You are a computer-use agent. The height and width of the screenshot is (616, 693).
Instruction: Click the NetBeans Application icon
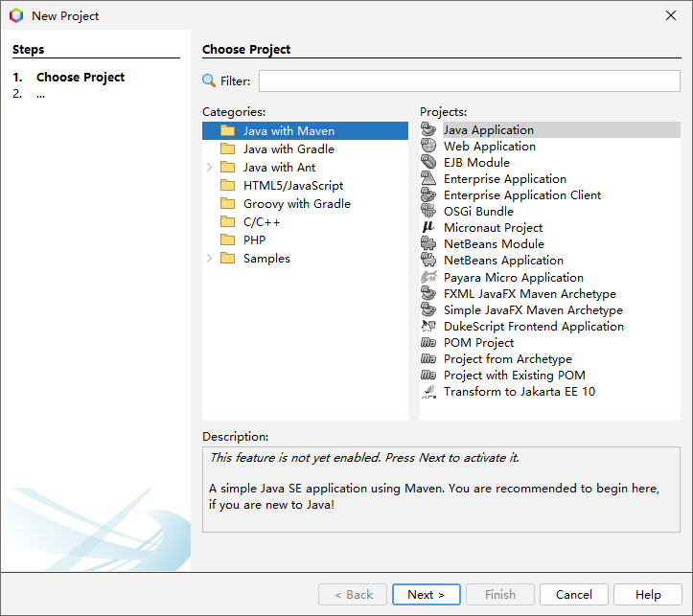pos(428,260)
